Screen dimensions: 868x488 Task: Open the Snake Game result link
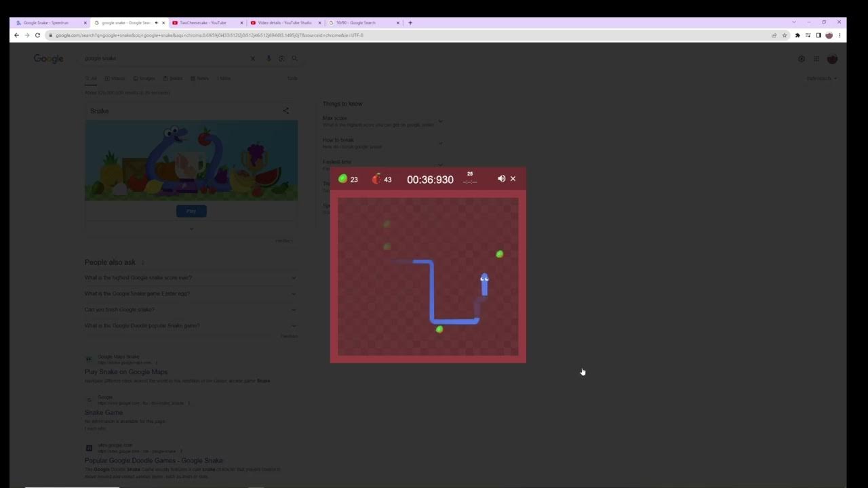tap(103, 413)
